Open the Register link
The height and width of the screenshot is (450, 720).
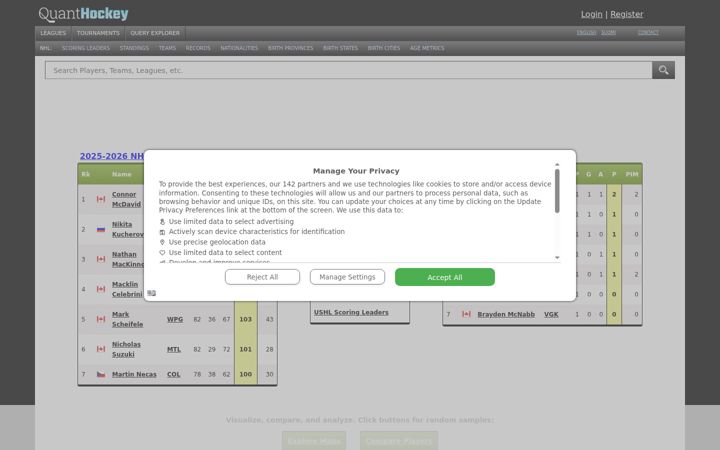[626, 14]
